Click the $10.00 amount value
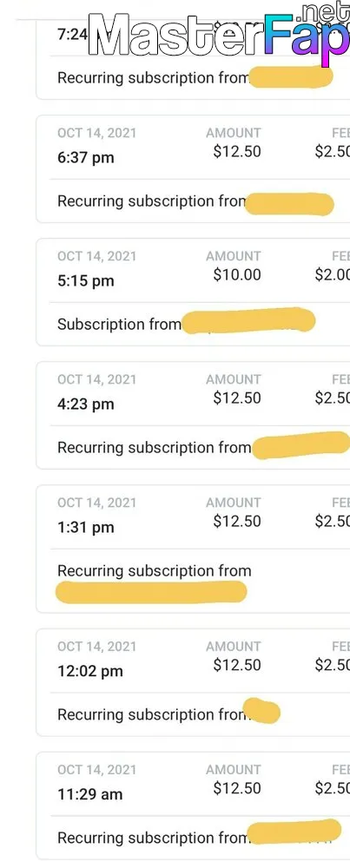The width and height of the screenshot is (350, 868). [x=237, y=274]
